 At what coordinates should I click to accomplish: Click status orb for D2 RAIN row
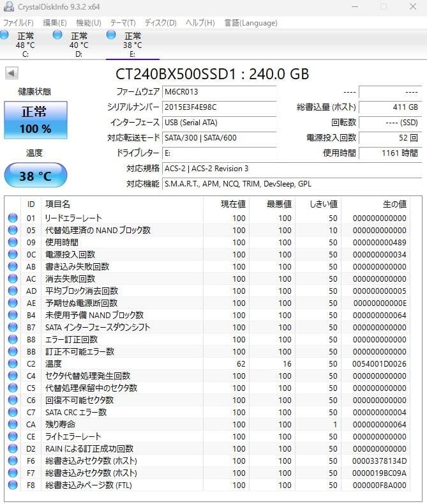[13, 448]
